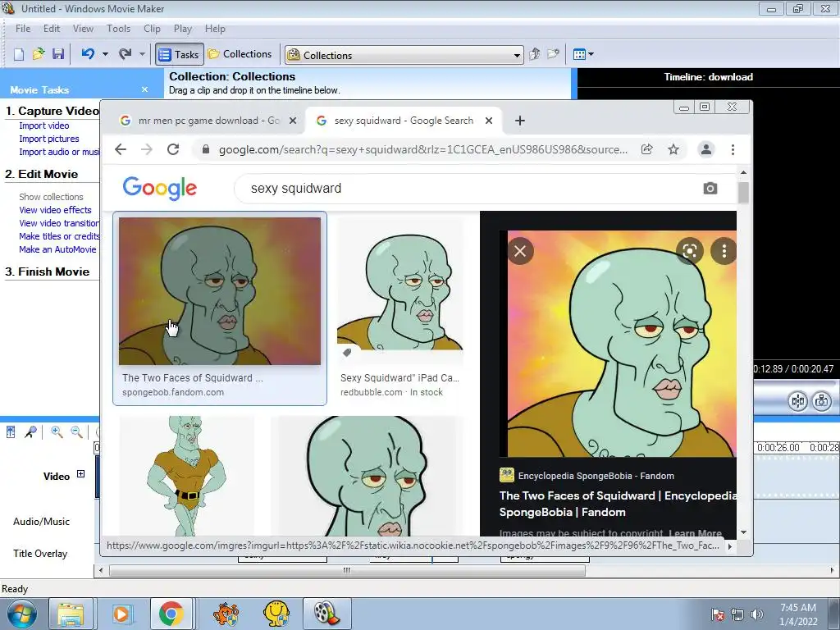
Task: Open a project with the folder icon
Action: pyautogui.click(x=39, y=54)
